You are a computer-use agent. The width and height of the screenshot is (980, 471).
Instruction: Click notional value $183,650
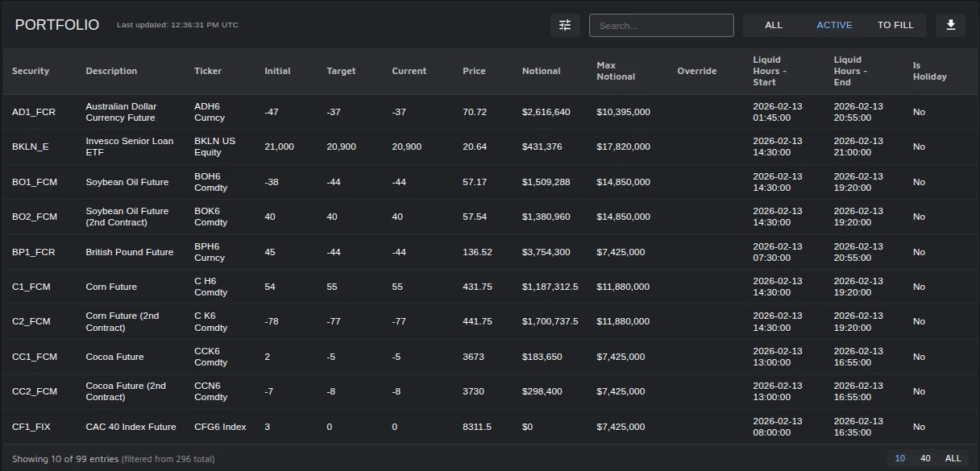tap(542, 357)
